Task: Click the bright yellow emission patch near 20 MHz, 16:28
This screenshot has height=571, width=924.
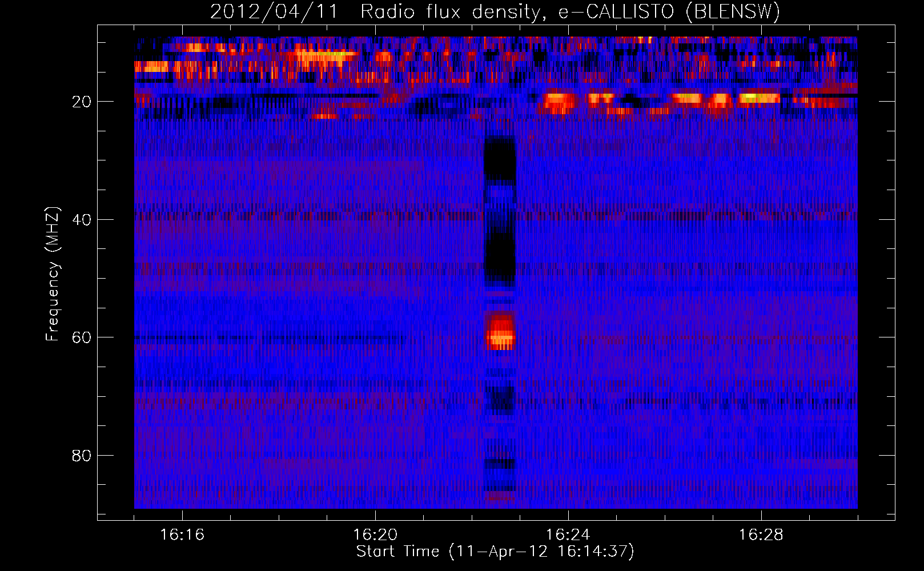Action: pyautogui.click(x=758, y=98)
